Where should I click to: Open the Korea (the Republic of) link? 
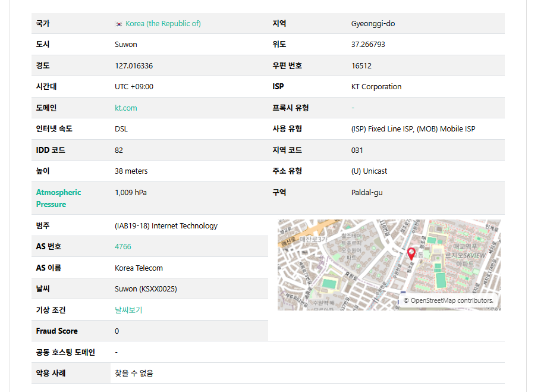(163, 24)
